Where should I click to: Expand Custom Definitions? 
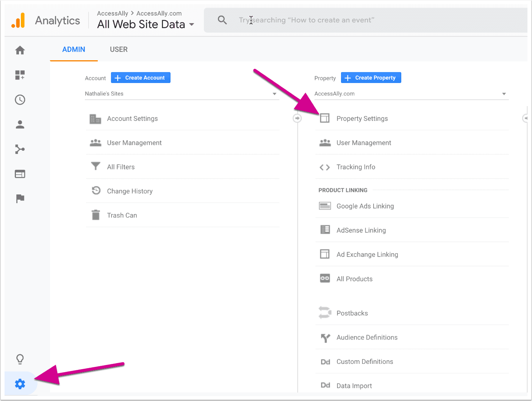tap(365, 362)
